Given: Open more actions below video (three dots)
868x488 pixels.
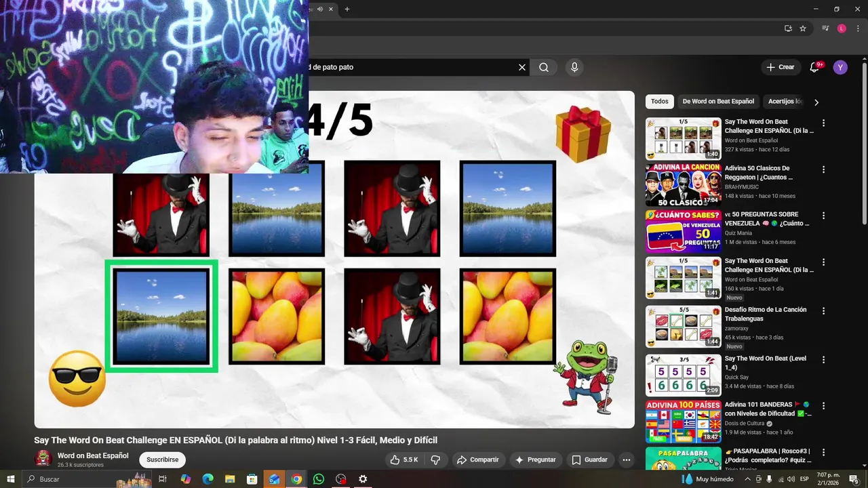Looking at the screenshot, I should coord(627,460).
